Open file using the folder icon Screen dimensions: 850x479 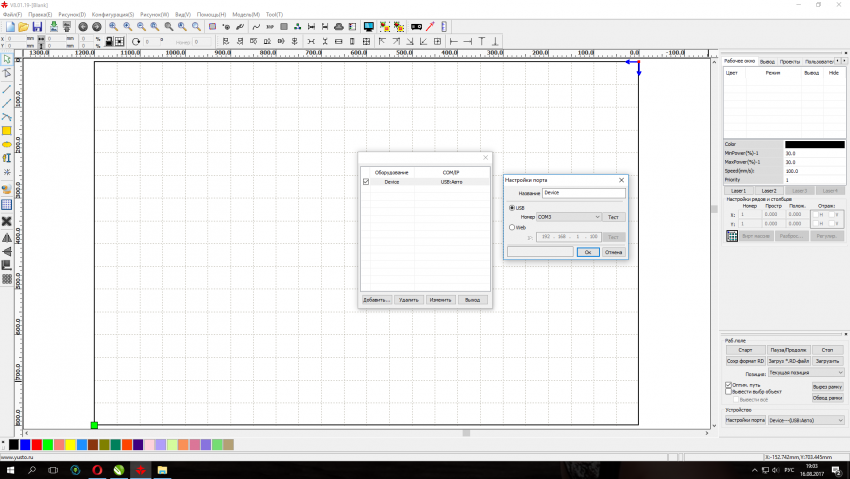23,26
